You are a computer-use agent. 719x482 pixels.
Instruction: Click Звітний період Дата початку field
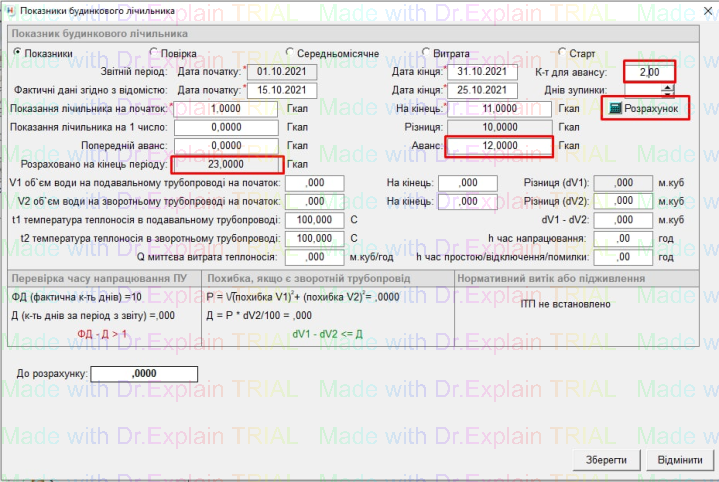pos(280,72)
